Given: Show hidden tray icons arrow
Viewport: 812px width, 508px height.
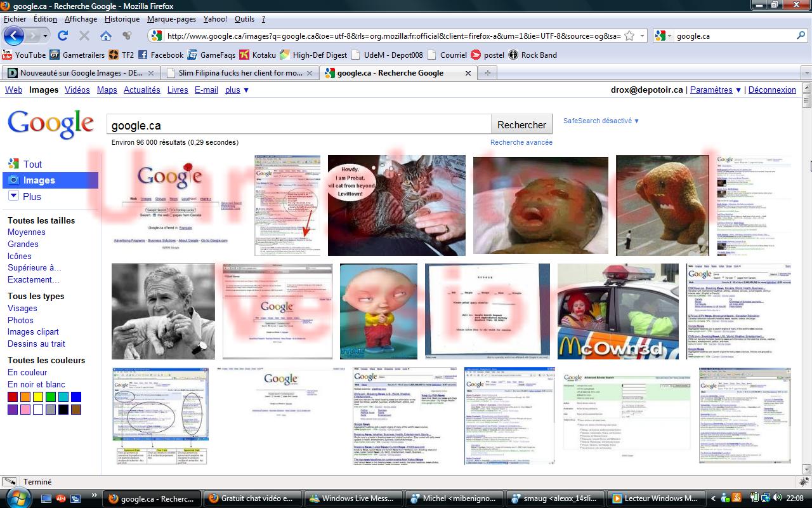Looking at the screenshot, I should tap(713, 498).
